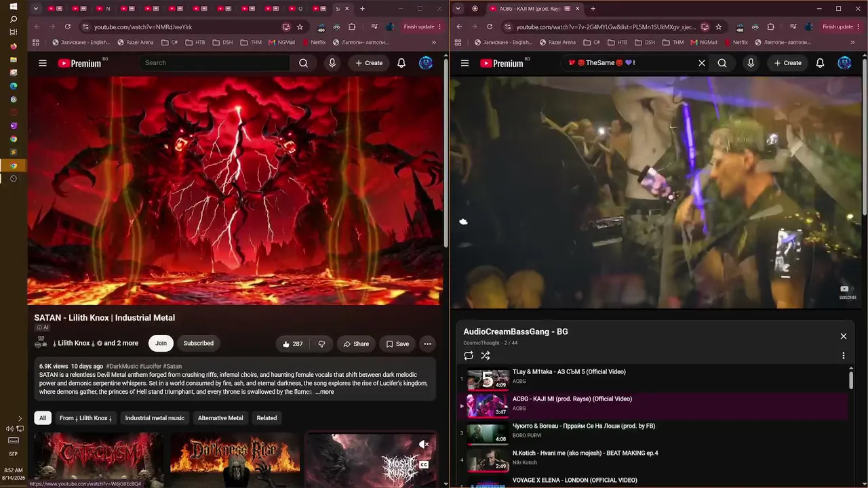The height and width of the screenshot is (488, 868).
Task: Open playlist options three-dot menu
Action: [x=844, y=355]
